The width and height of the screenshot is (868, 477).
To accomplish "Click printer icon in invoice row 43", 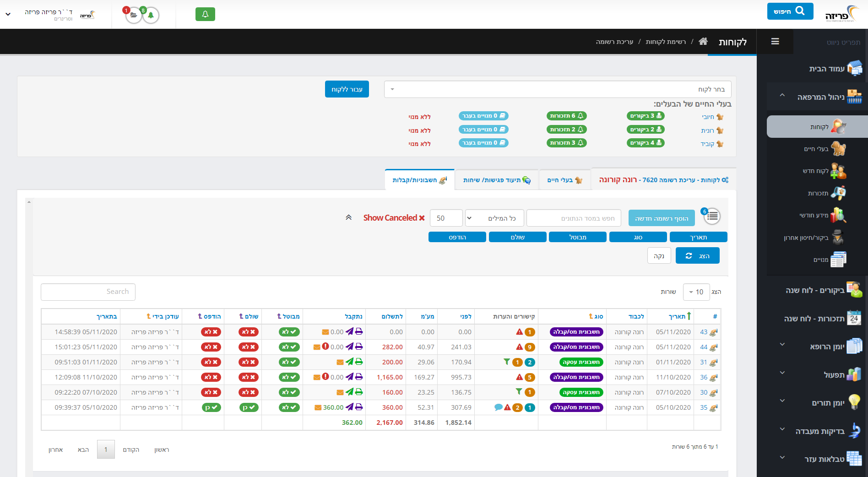I will click(359, 332).
